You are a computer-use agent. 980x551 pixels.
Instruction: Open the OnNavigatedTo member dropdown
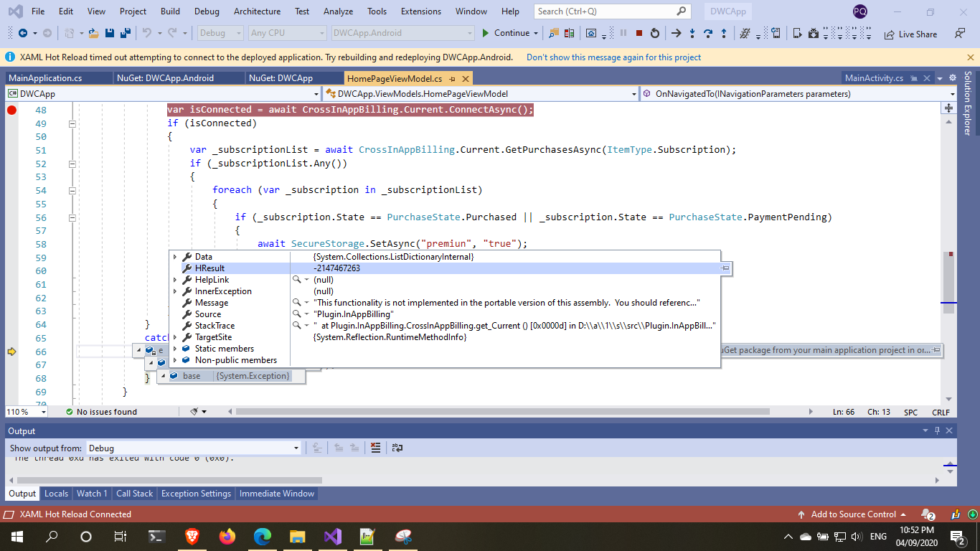tap(798, 94)
